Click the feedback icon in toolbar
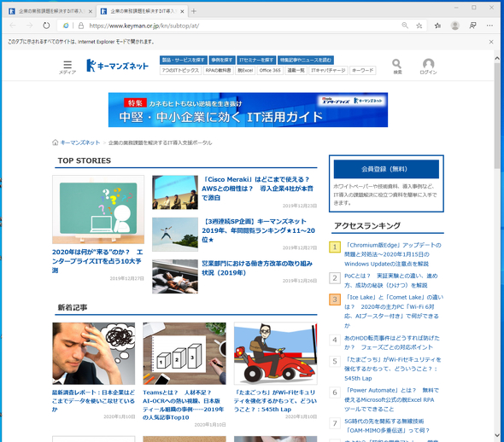The width and height of the screenshot is (504, 442). 472,26
